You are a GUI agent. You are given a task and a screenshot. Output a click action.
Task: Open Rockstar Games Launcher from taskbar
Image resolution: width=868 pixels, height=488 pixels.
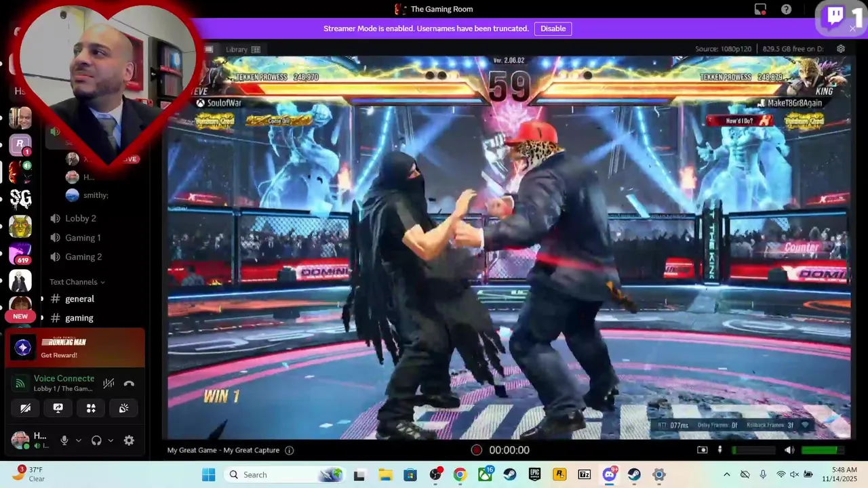coord(559,474)
